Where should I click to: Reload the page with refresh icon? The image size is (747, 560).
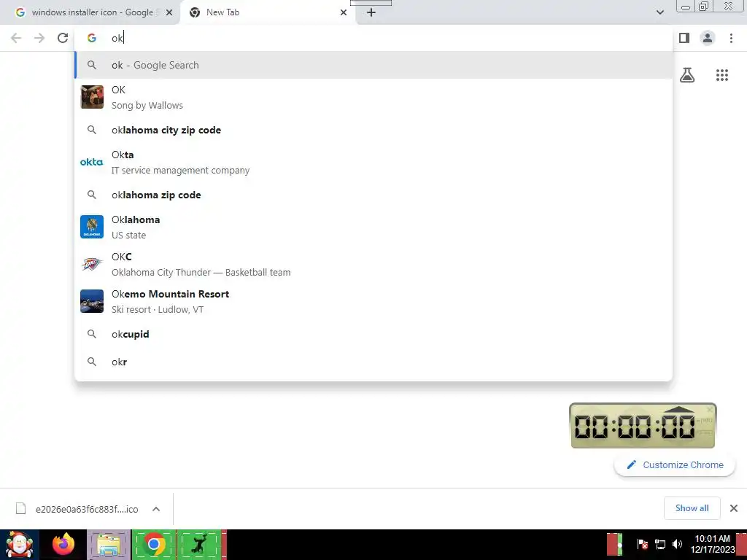point(63,38)
